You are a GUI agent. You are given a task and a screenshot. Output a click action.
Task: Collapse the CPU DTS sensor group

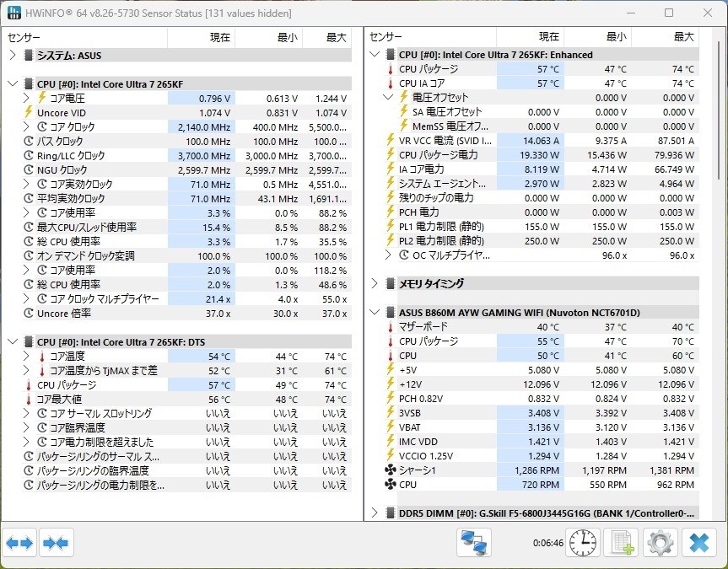pos(13,342)
